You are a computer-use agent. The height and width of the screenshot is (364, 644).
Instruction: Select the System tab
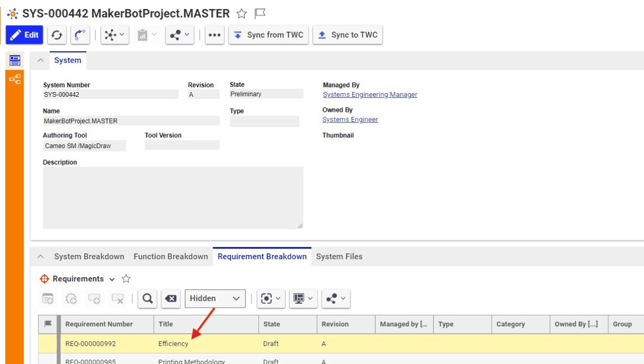click(68, 61)
